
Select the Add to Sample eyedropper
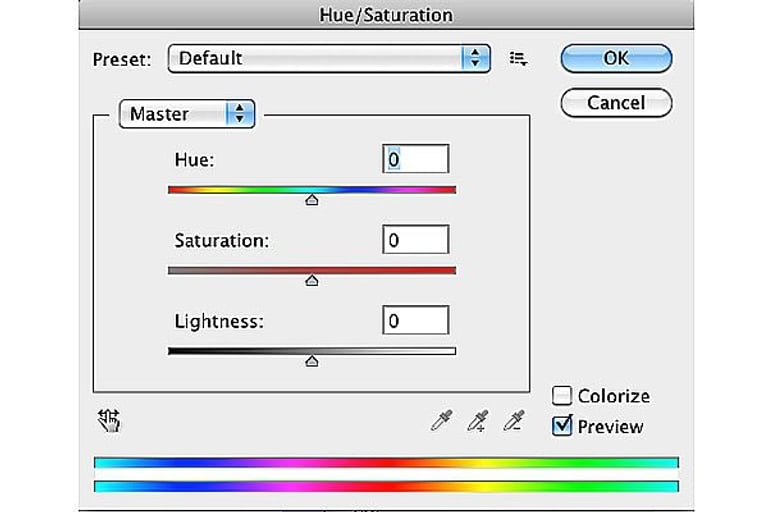pos(478,421)
